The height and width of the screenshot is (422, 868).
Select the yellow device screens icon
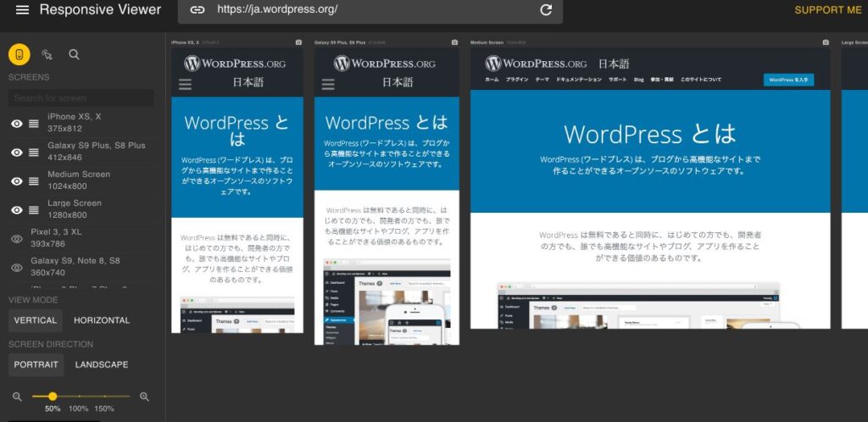pos(19,54)
